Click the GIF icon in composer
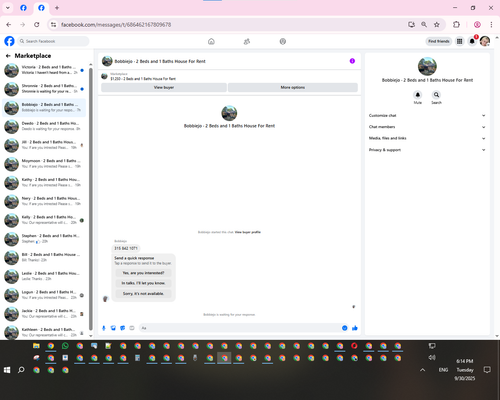Viewport: 500px width, 400px height. (x=132, y=328)
